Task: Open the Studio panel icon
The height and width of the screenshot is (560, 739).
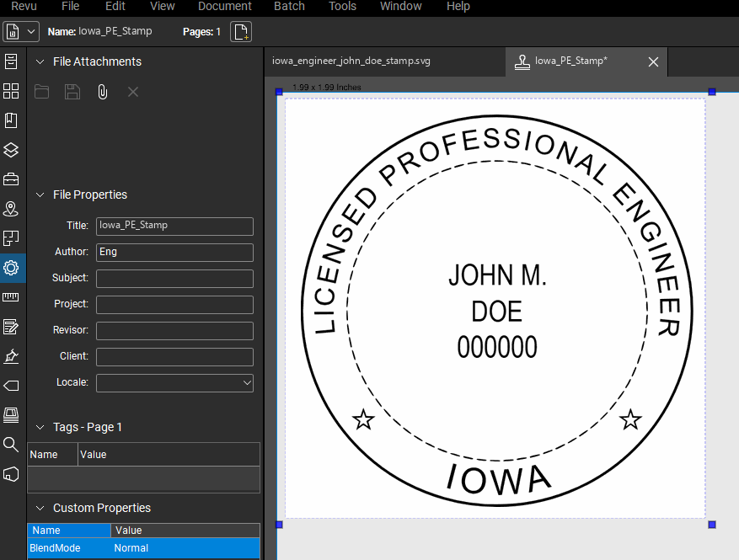Action: coord(11,415)
